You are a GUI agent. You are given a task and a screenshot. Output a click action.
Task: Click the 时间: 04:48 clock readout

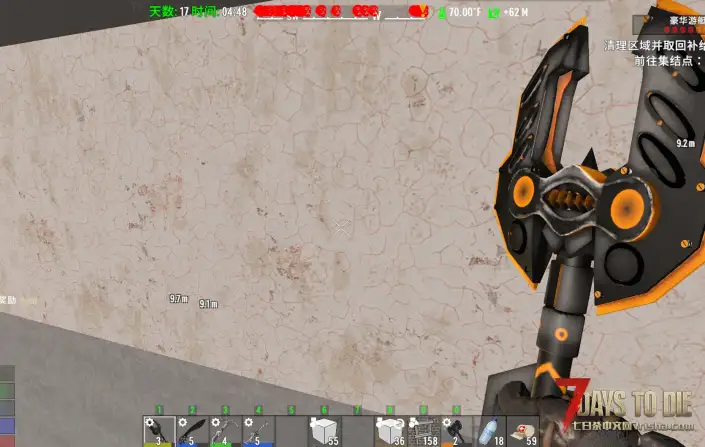tap(219, 12)
